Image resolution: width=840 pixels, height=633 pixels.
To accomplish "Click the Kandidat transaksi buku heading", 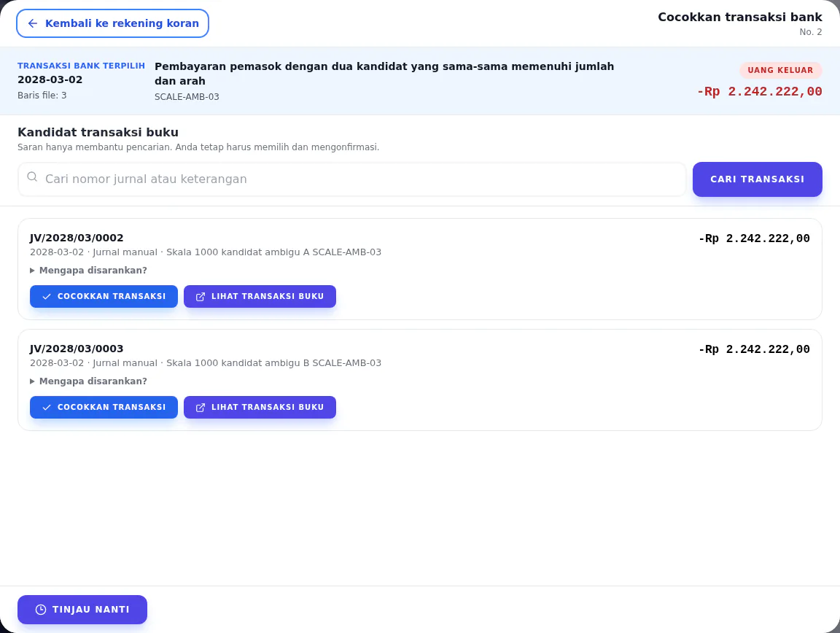I will click(x=98, y=133).
